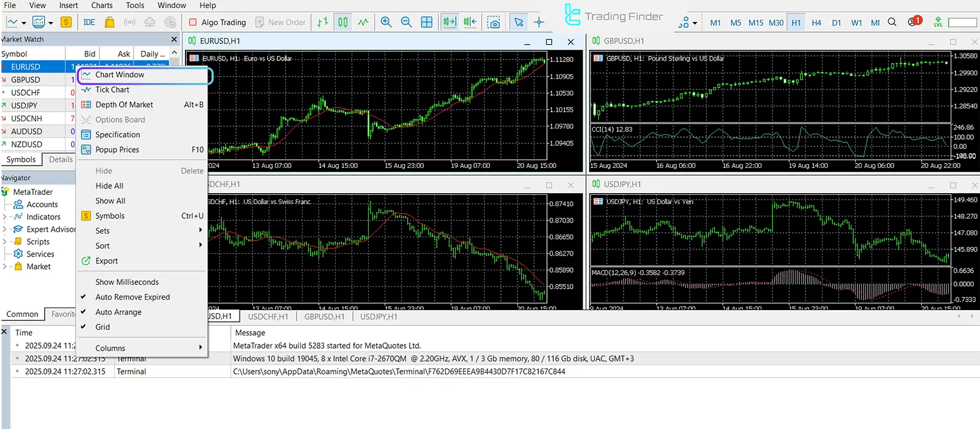Switch to candlestick chart type
This screenshot has height=429, width=980.
[x=343, y=22]
